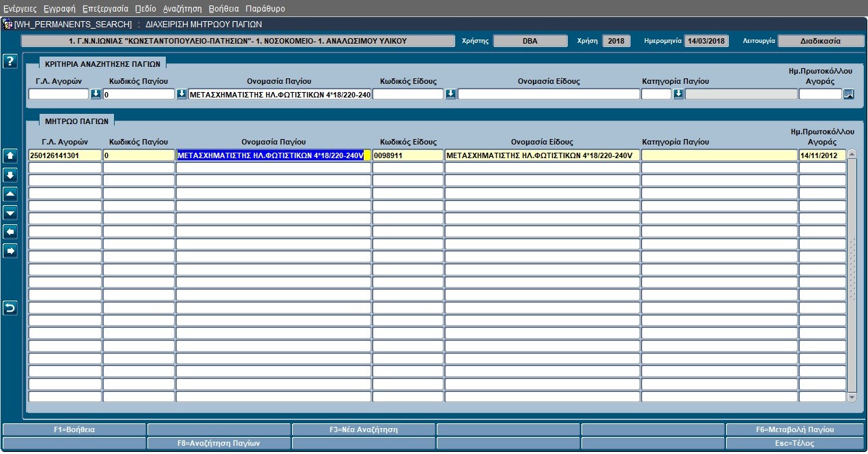Open value list for Κατηγορία Παγίου criterion
Viewport: 868px width, 454px height.
click(678, 94)
